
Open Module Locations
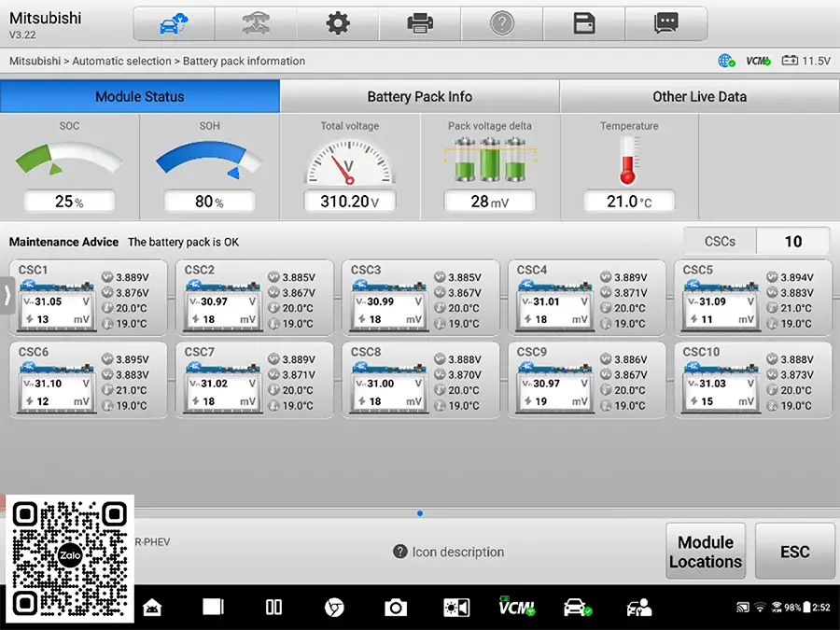click(706, 552)
